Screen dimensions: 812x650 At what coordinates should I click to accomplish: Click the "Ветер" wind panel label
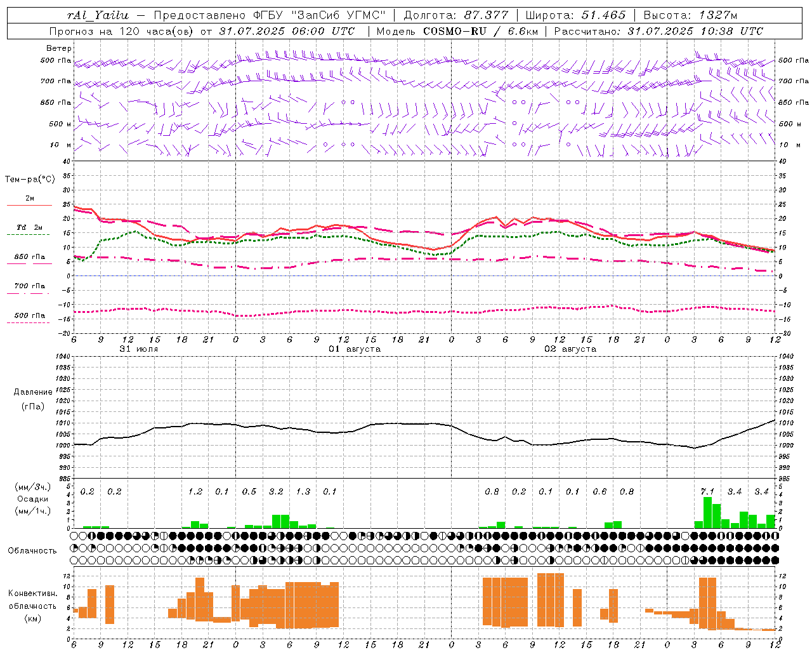coord(59,48)
